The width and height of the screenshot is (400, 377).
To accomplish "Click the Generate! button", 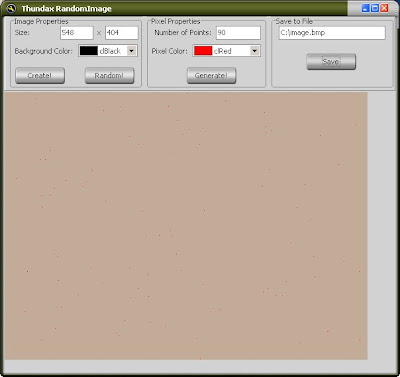I will (211, 75).
